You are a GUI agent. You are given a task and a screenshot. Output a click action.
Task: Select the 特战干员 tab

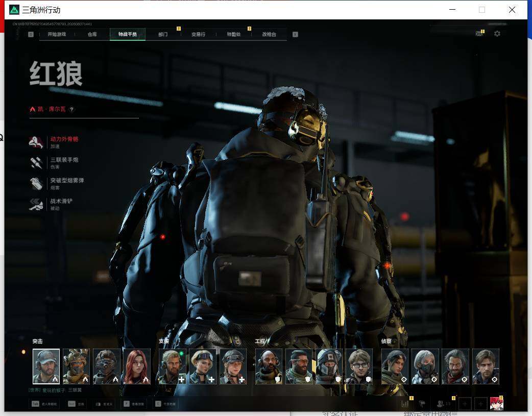[128, 34]
